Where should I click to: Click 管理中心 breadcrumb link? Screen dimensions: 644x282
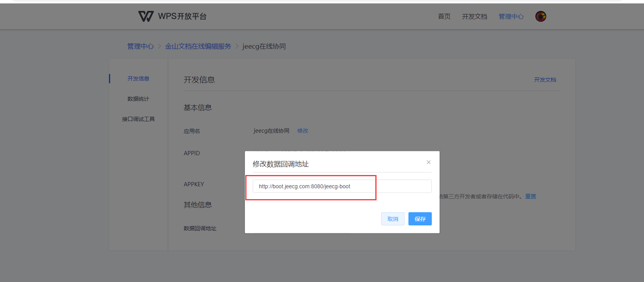[x=141, y=46]
